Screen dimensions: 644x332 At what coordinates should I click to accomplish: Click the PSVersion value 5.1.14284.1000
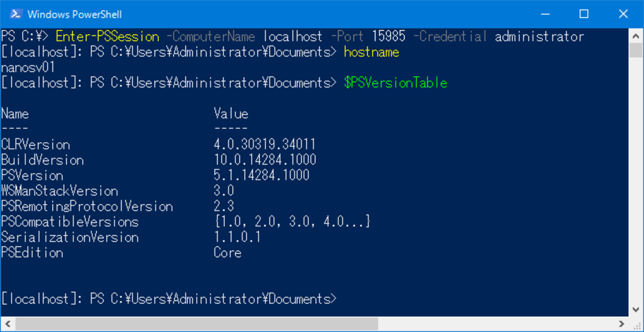click(x=262, y=175)
